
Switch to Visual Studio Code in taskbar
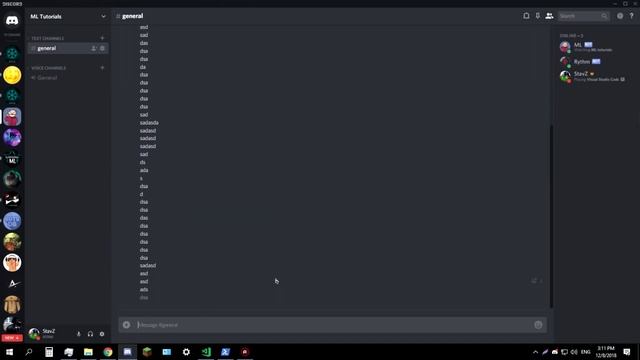coord(206,352)
